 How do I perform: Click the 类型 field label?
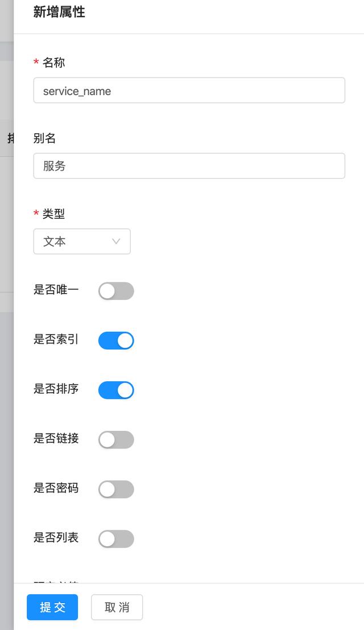[53, 214]
